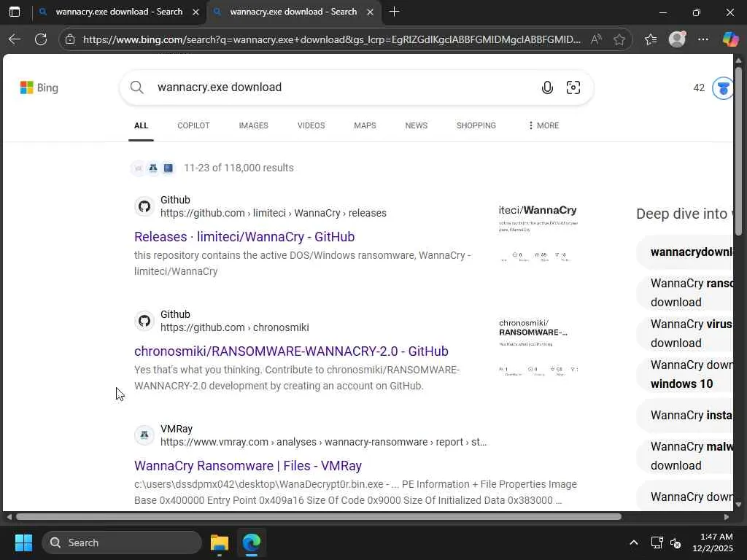The width and height of the screenshot is (747, 560).
Task: Select the ALL search tab
Action: 141,125
